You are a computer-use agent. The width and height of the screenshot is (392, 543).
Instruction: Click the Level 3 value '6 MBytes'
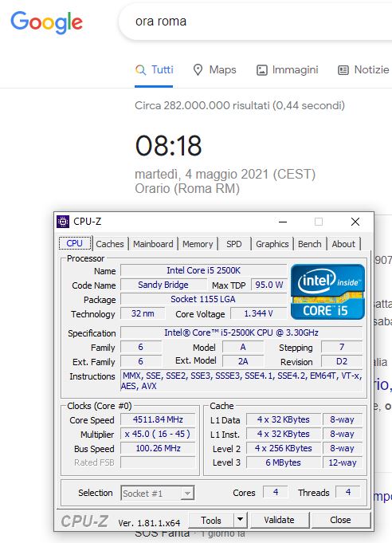click(284, 462)
